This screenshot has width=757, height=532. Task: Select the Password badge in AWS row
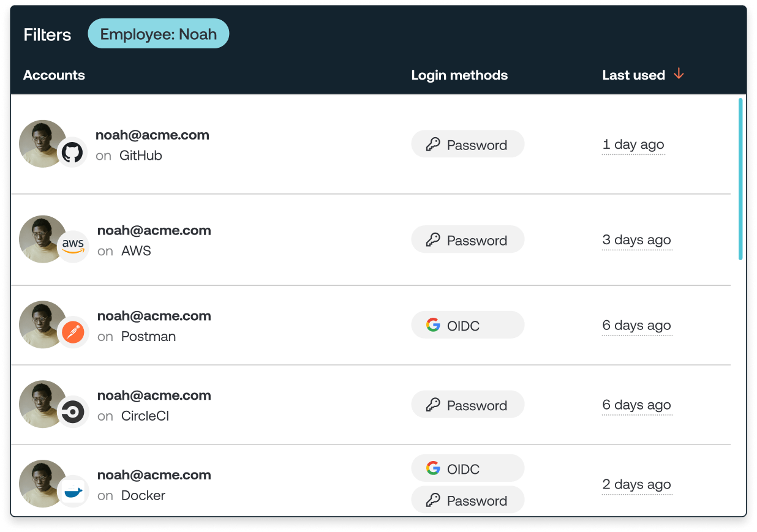tap(467, 240)
